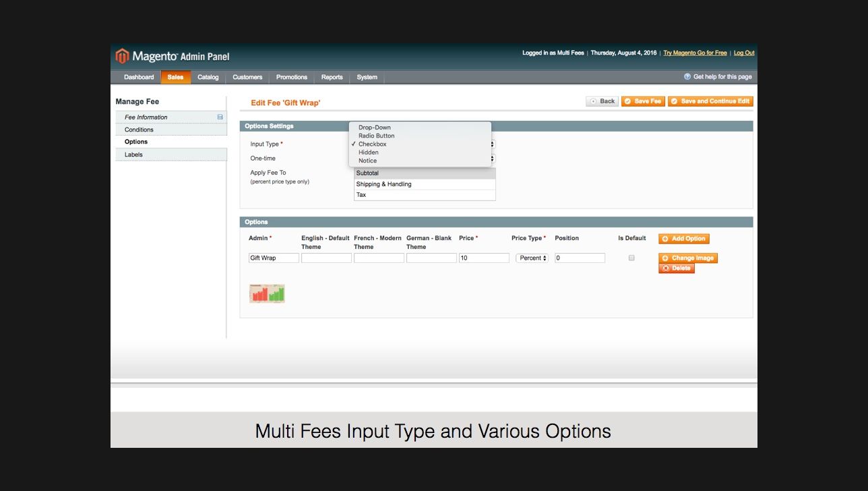Click the Save Fee button
Screen dimensions: 868x491
click(642, 101)
